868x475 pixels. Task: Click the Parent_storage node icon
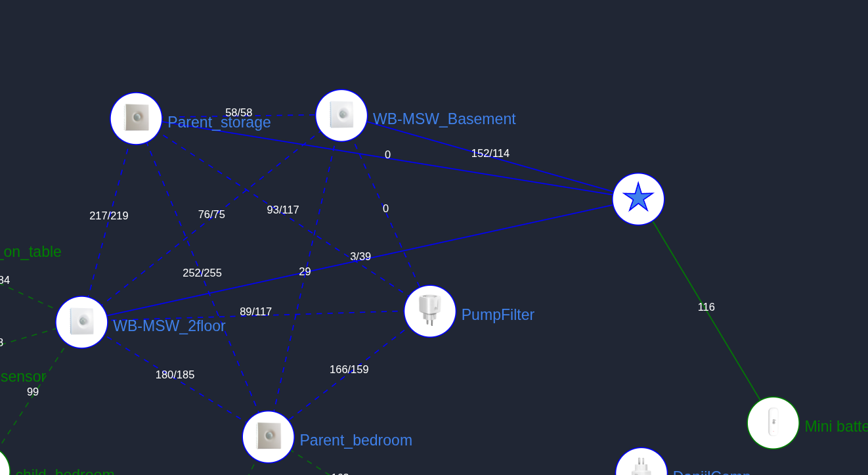click(x=136, y=118)
